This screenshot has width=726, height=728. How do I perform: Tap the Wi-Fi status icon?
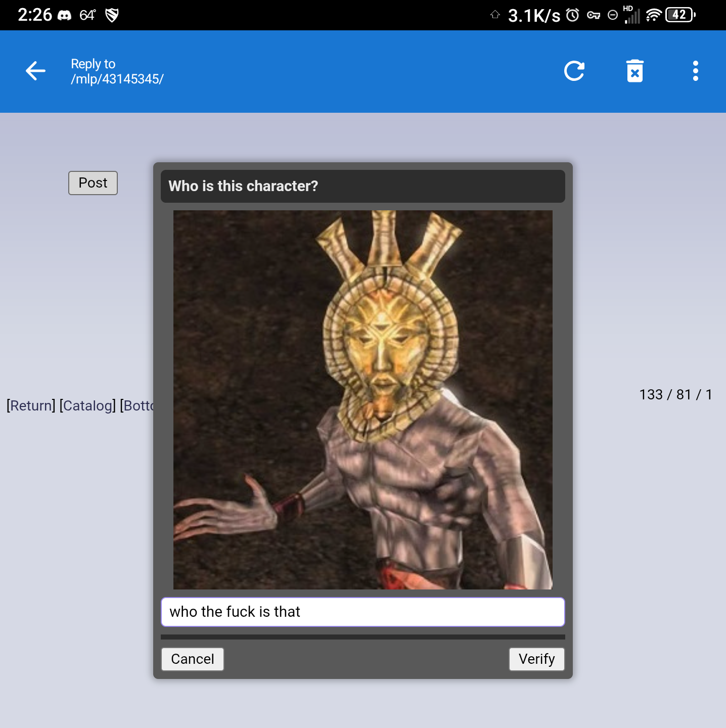coord(654,15)
